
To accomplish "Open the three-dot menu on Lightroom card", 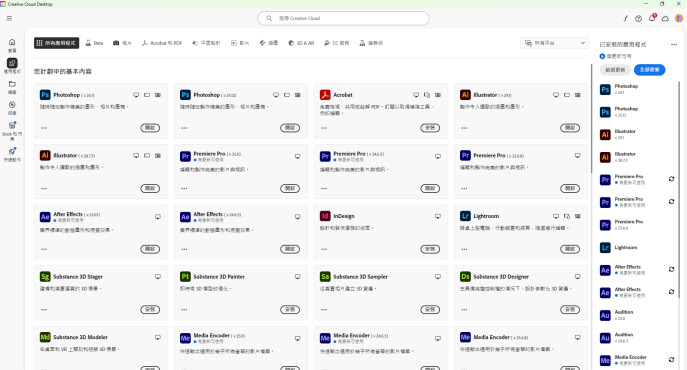I will click(x=464, y=249).
